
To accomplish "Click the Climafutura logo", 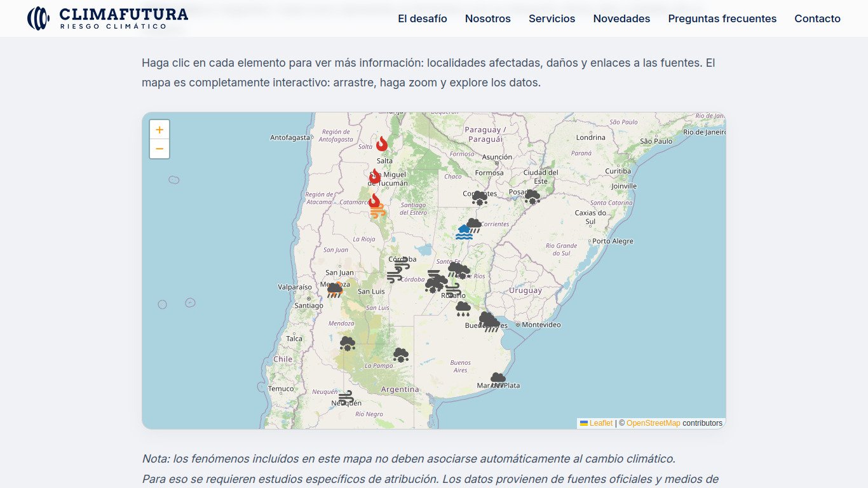I will (x=107, y=18).
